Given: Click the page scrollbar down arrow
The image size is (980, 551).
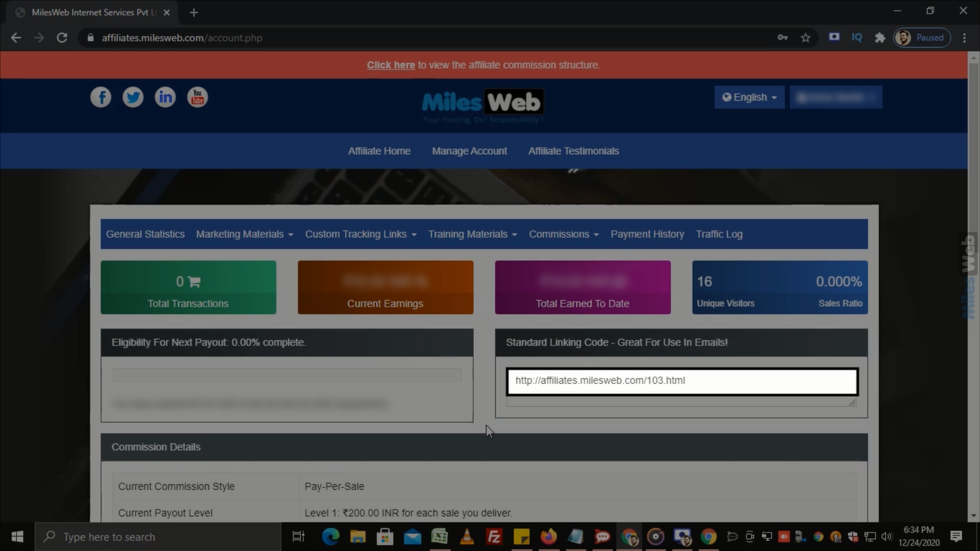Looking at the screenshot, I should [x=973, y=515].
